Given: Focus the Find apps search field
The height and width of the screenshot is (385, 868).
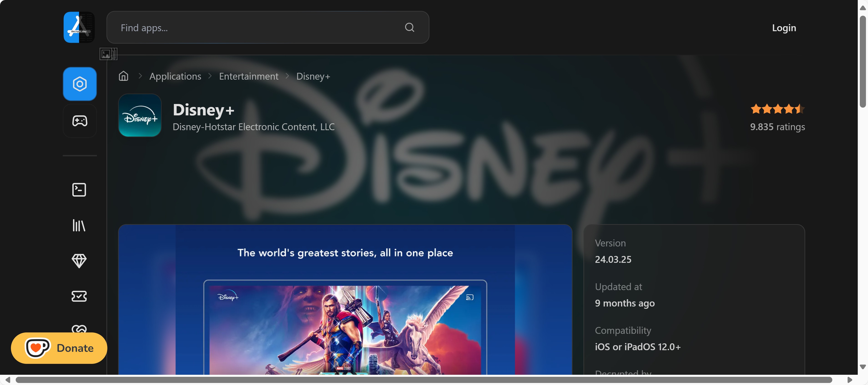Looking at the screenshot, I should (x=267, y=27).
